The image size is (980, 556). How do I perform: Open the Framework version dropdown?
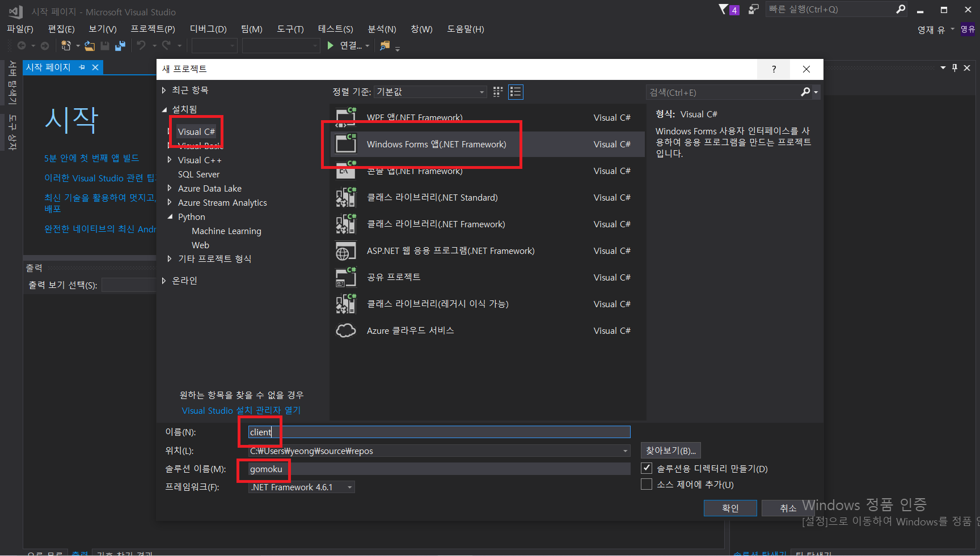point(302,487)
